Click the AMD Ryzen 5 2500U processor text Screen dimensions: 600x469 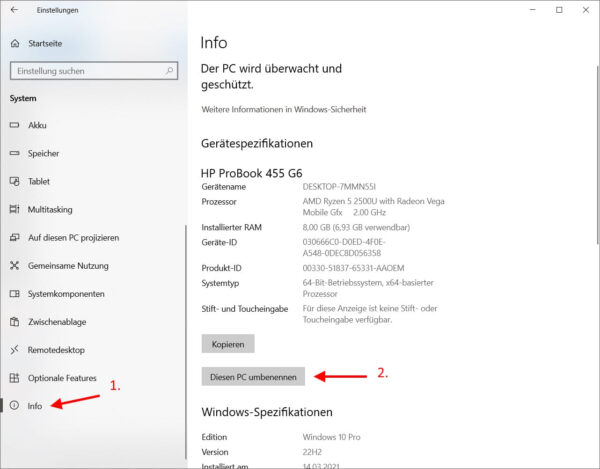[x=373, y=207]
